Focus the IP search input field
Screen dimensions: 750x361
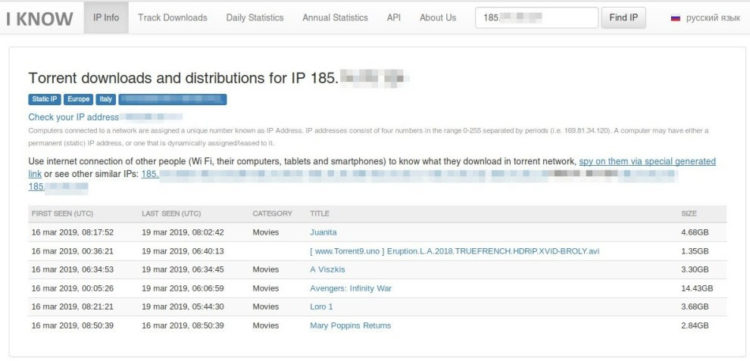point(537,18)
